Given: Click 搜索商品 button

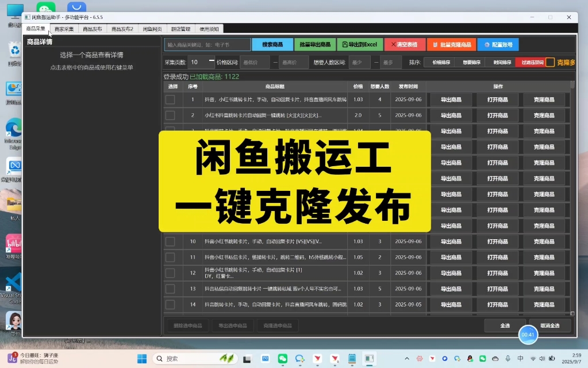Looking at the screenshot, I should pos(272,45).
